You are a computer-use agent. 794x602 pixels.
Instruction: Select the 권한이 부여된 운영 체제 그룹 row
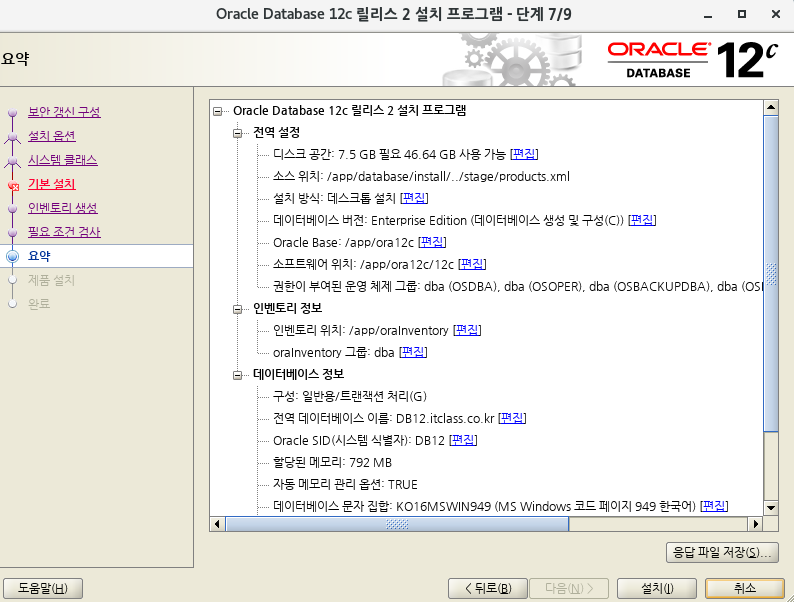pos(518,286)
